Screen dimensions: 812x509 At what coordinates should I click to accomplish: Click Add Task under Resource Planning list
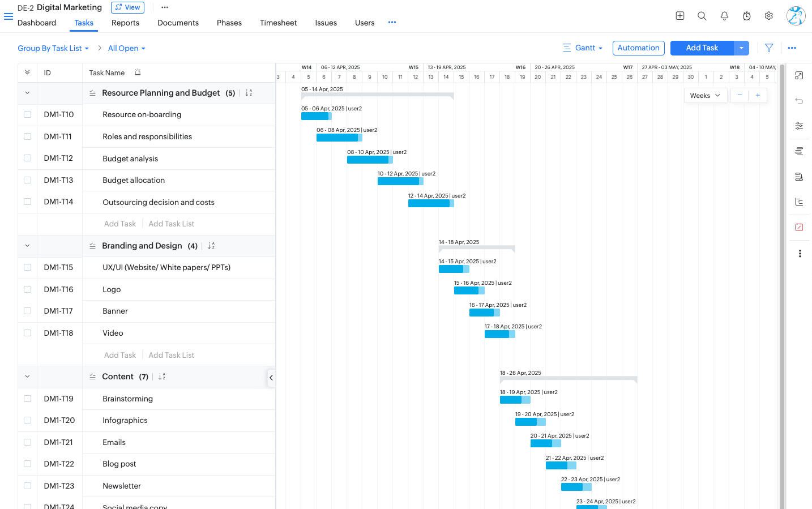point(120,224)
